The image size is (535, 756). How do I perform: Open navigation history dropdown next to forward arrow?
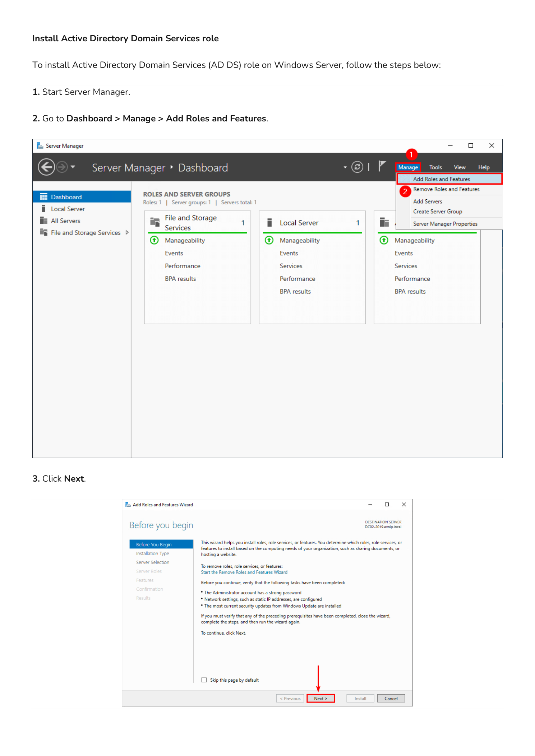(73, 167)
